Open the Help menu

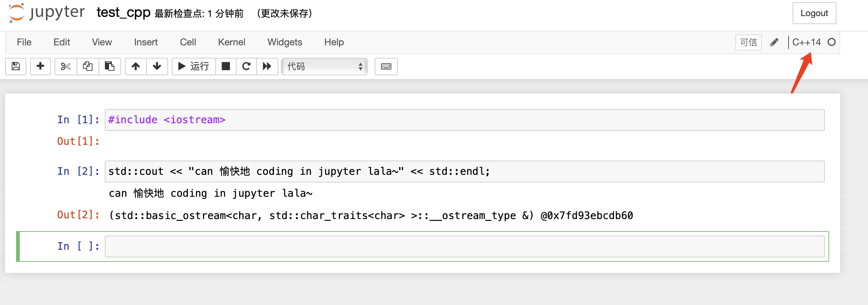334,42
